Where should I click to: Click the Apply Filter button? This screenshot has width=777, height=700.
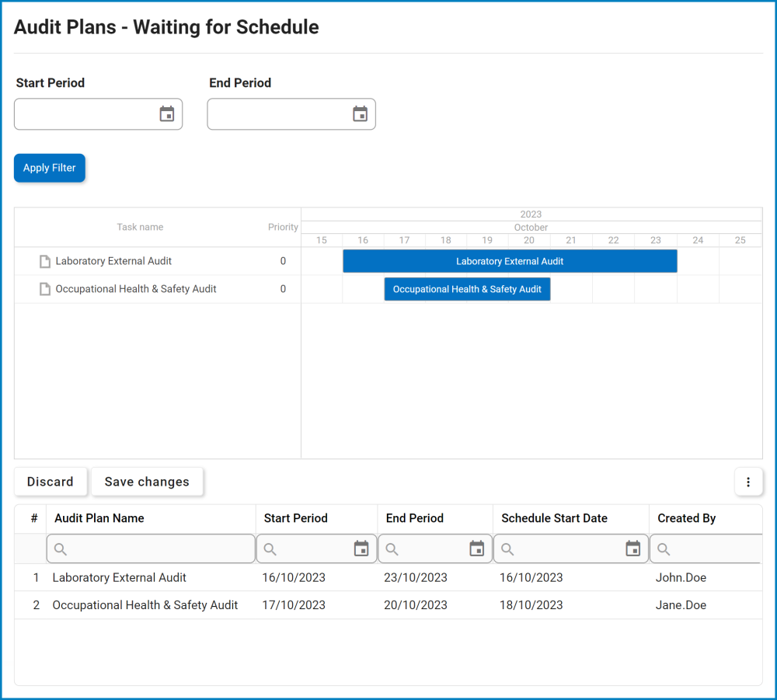click(x=49, y=168)
